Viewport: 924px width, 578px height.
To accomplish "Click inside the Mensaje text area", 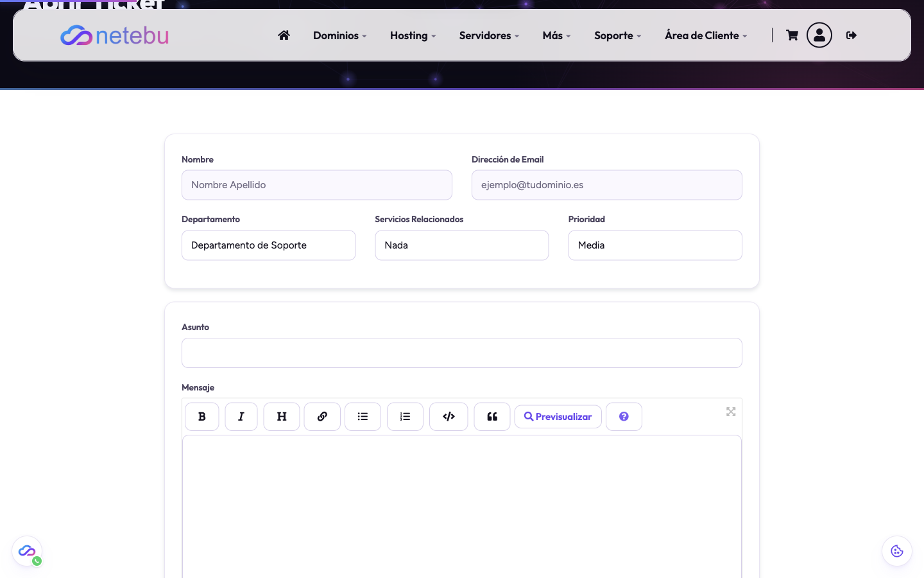I will click(462, 507).
